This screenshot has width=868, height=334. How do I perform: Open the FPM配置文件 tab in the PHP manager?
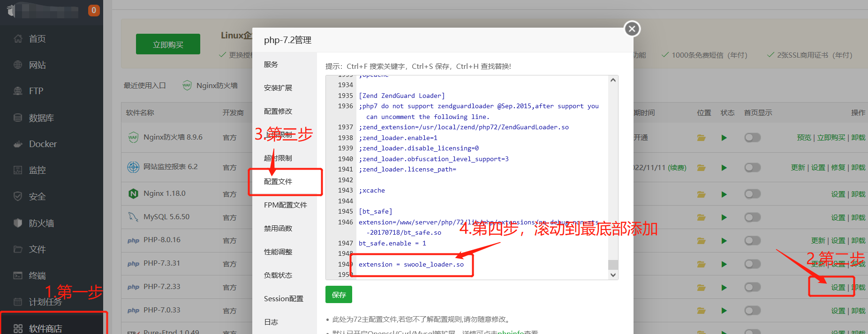[285, 205]
